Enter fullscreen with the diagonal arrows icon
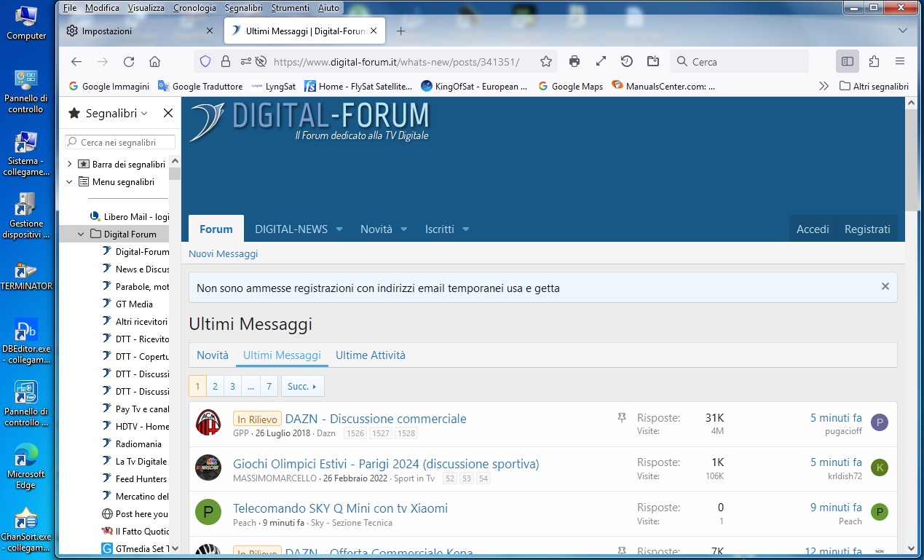 pos(601,62)
